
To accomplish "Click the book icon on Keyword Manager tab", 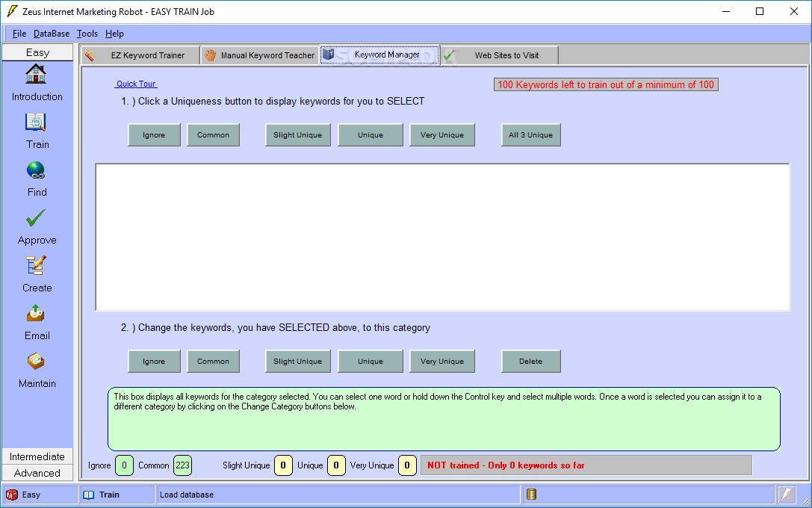I will [x=329, y=54].
